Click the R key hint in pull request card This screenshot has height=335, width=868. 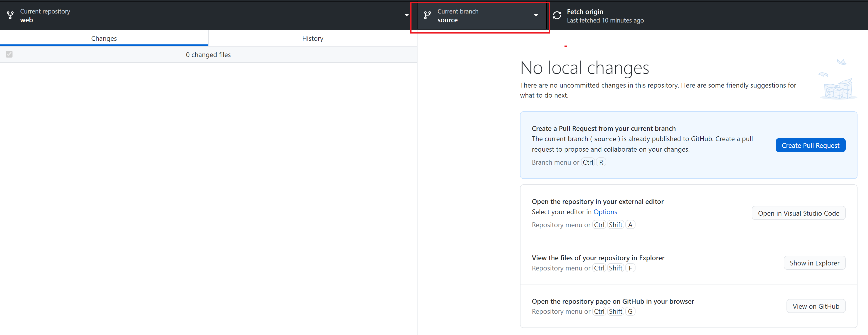click(601, 162)
